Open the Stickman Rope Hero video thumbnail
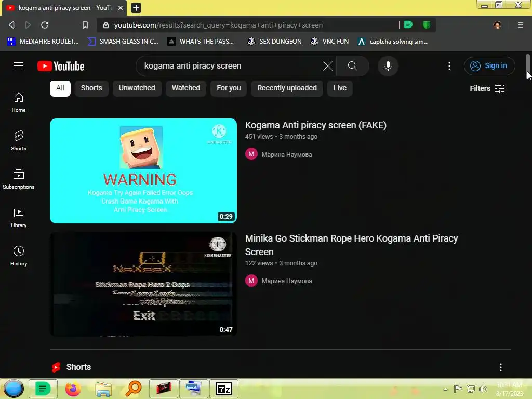This screenshot has height=399, width=532. (143, 284)
